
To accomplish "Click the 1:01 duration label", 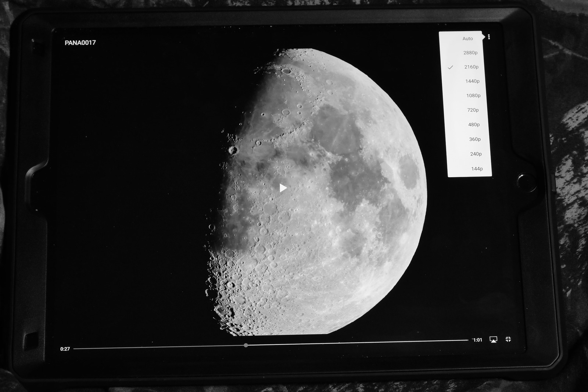I will pos(477,340).
